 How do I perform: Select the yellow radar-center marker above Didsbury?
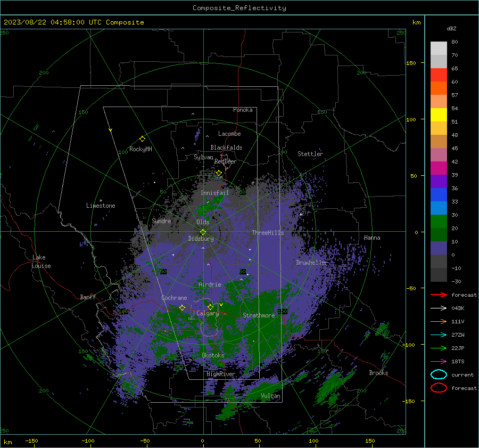point(203,232)
